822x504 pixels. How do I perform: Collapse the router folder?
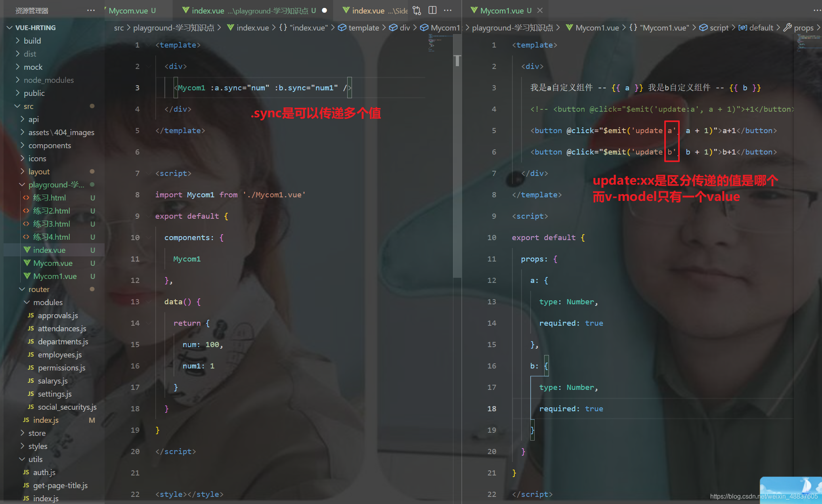click(x=38, y=289)
